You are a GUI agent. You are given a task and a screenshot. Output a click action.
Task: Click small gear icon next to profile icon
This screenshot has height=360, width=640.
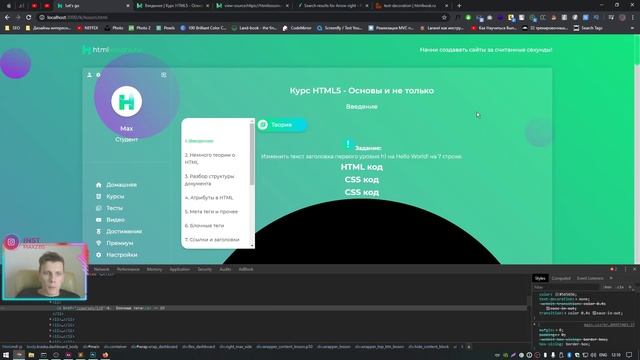pyautogui.click(x=98, y=75)
